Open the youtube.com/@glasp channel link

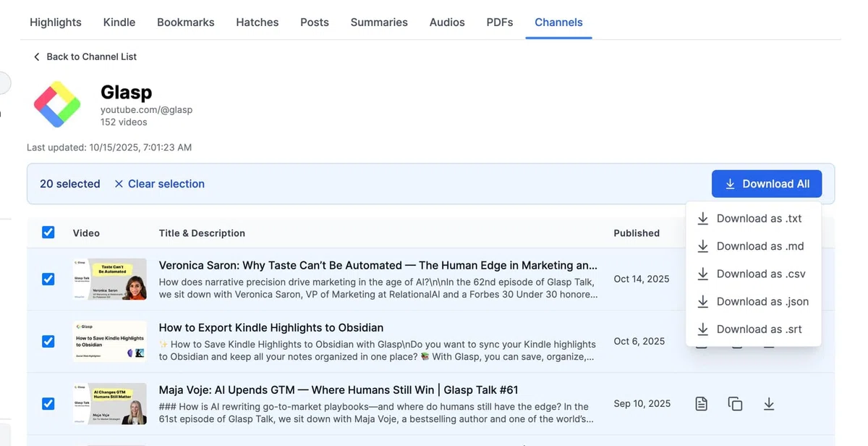(x=146, y=110)
